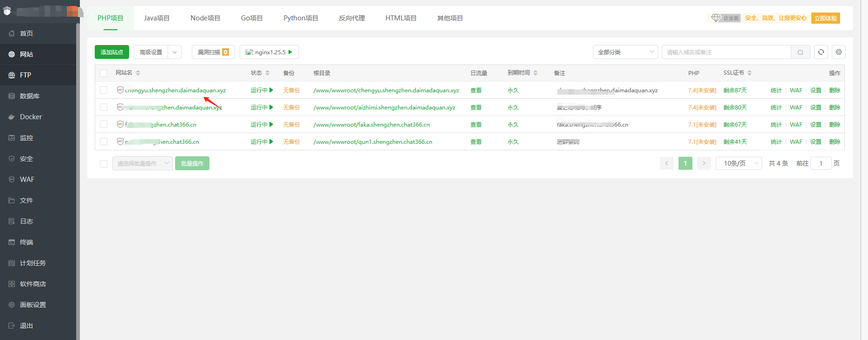868x340 pixels.
Task: Click the 退出 logout icon in sidebar
Action: [x=12, y=326]
